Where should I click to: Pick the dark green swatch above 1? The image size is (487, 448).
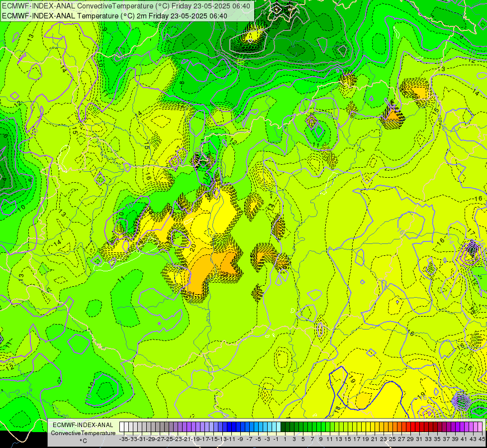tap(283, 427)
